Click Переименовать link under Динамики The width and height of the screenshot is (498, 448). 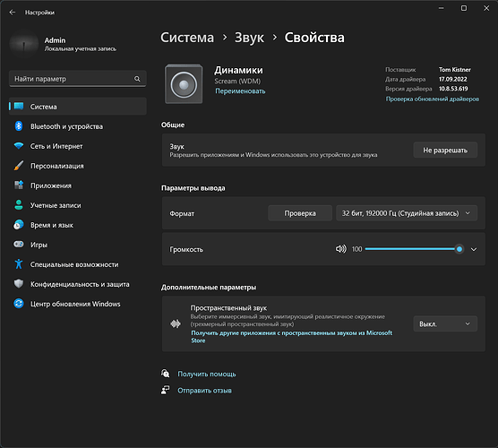[240, 91]
